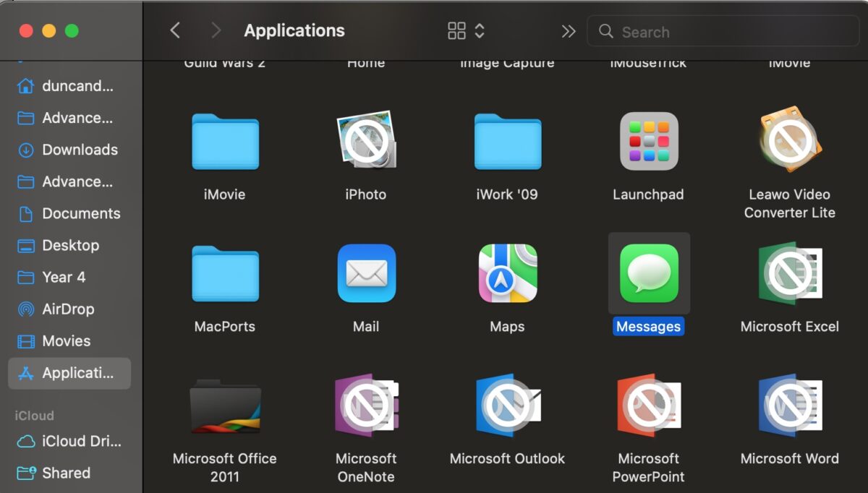This screenshot has height=493, width=868.
Task: Select the MacPorts folder
Action: 225,273
